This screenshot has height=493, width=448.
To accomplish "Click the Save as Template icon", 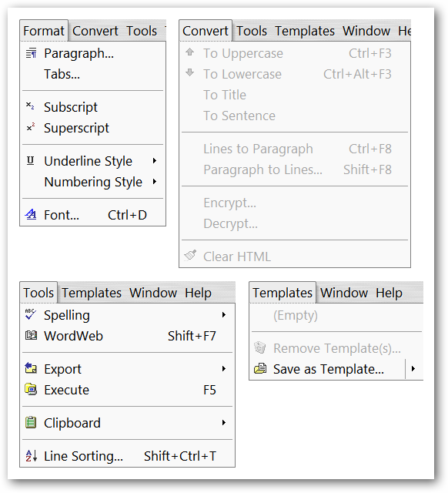I will (260, 368).
